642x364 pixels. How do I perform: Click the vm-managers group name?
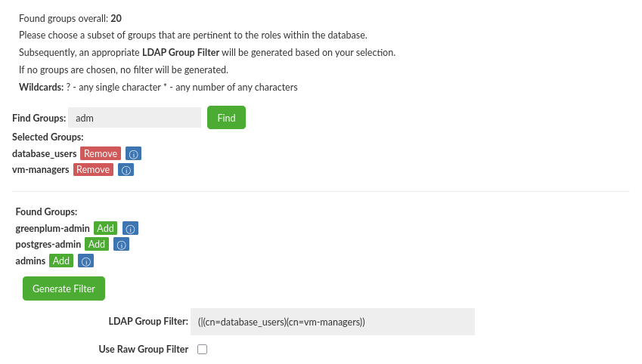(x=41, y=170)
